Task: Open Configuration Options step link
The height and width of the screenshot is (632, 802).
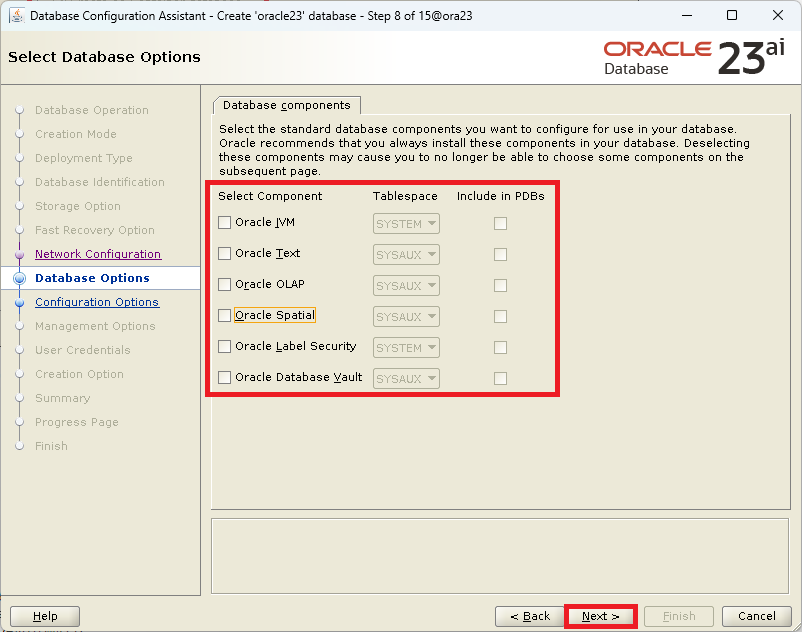Action: [x=97, y=302]
